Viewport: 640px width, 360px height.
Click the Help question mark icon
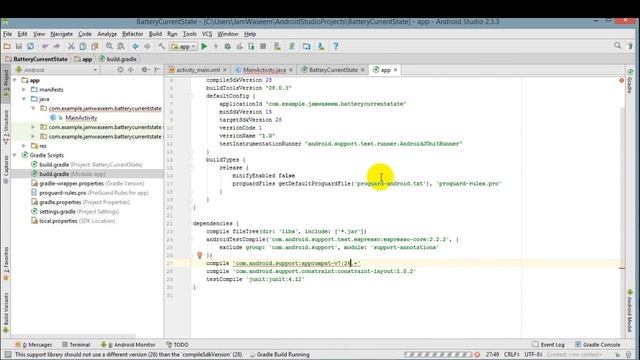tap(336, 47)
